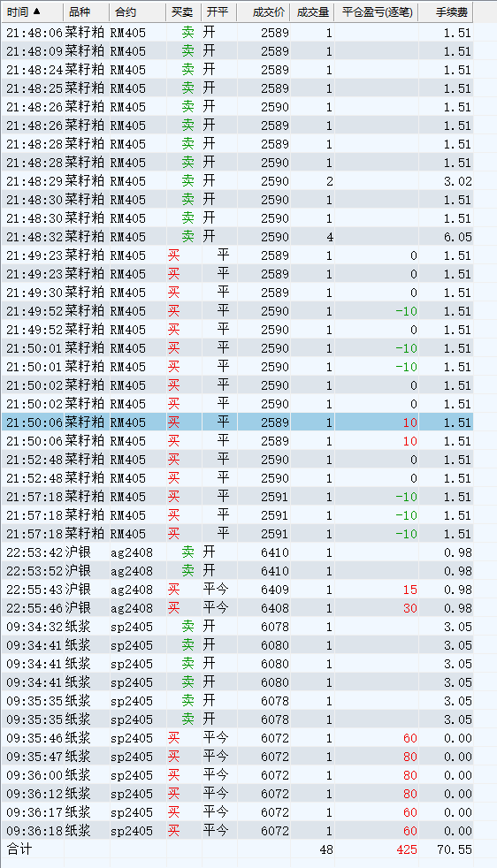Click the 合计 total row

pyautogui.click(x=237, y=849)
